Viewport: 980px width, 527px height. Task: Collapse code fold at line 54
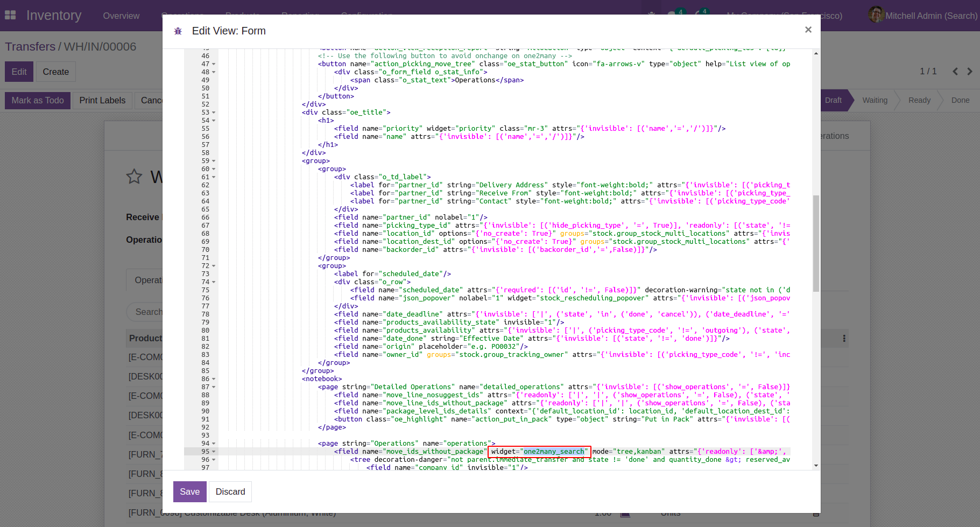(x=214, y=121)
